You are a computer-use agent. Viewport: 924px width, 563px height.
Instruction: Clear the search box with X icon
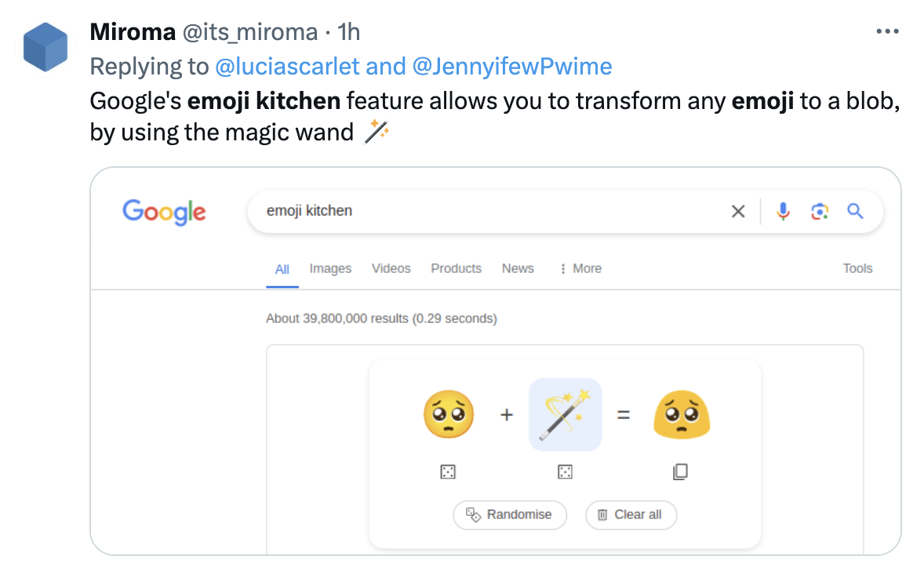click(x=738, y=211)
